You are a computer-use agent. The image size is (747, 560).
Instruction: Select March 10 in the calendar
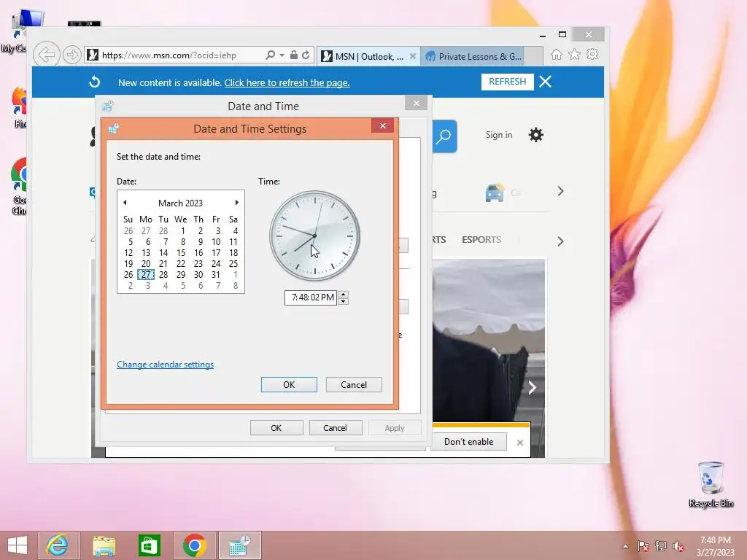[216, 242]
